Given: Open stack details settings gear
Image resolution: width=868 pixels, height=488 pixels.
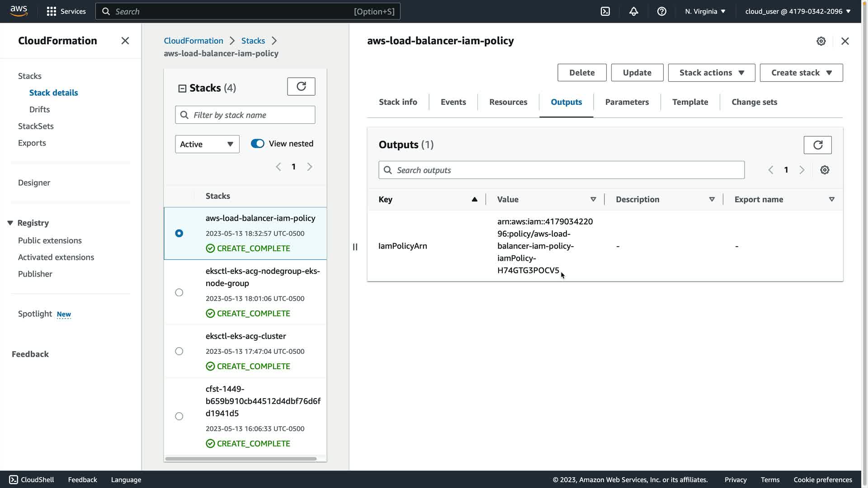Looking at the screenshot, I should coord(821,41).
